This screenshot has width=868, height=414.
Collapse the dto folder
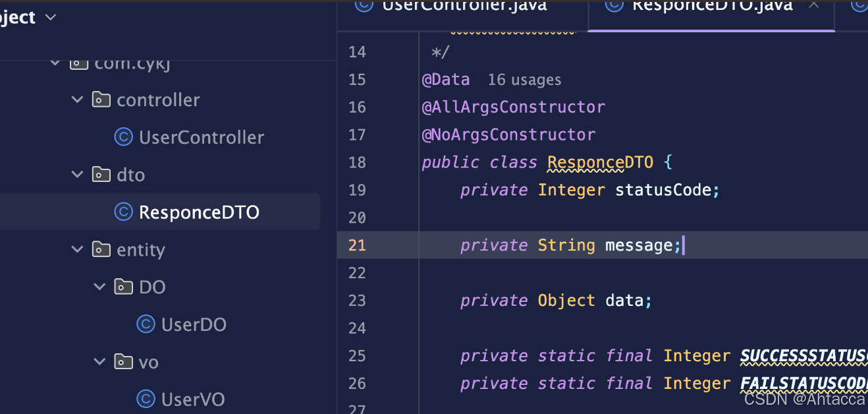[x=78, y=174]
